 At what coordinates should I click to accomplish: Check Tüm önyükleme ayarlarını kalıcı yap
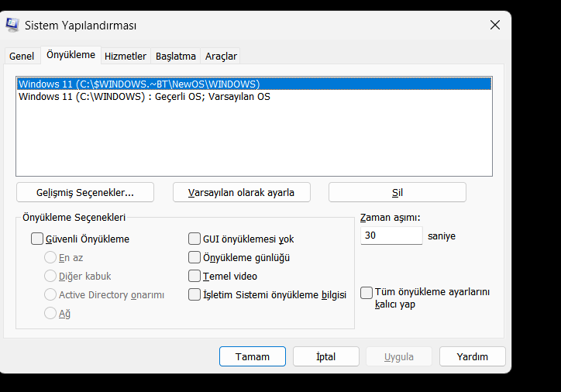[367, 292]
